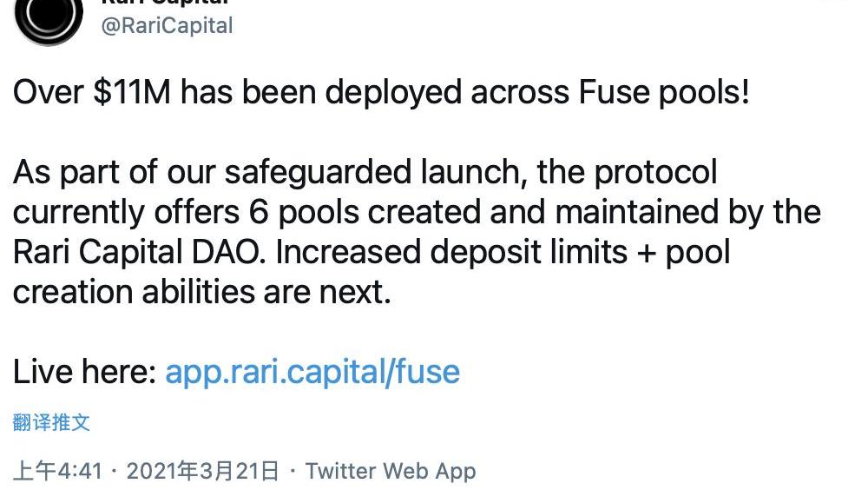Click the @RariCapital handle

pyautogui.click(x=167, y=25)
